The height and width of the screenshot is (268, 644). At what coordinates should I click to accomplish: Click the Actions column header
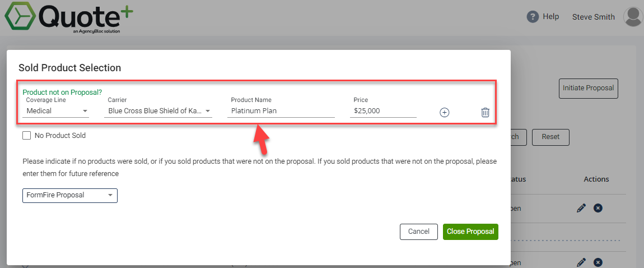[x=596, y=179]
